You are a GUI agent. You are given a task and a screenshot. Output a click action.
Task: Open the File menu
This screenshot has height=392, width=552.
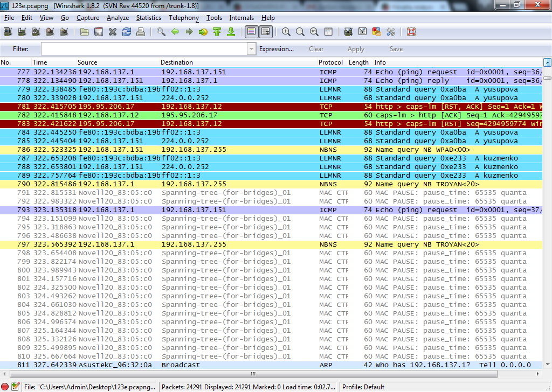9,18
